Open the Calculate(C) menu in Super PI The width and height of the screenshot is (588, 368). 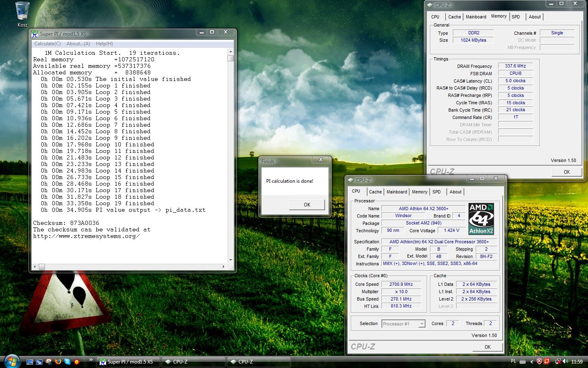(x=47, y=44)
